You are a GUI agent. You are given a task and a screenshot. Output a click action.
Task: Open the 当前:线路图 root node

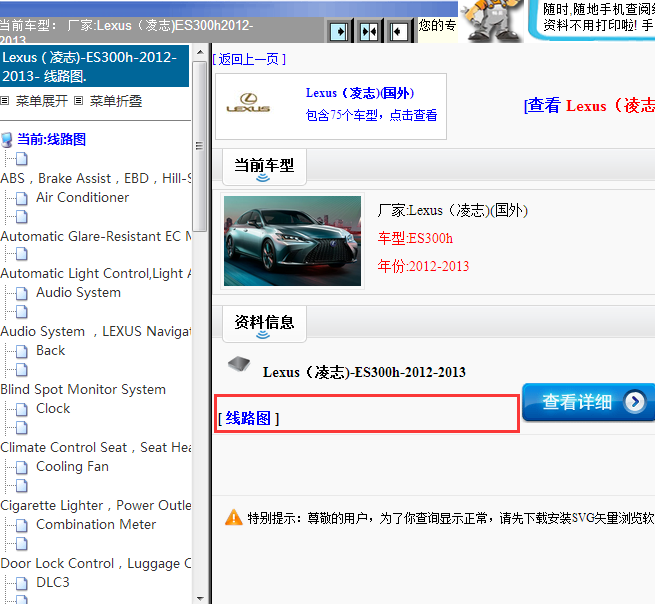tap(51, 140)
